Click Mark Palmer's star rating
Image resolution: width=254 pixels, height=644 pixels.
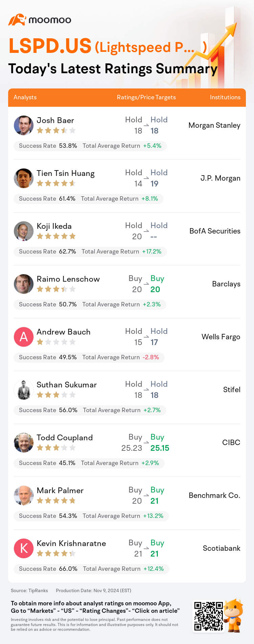(x=56, y=501)
